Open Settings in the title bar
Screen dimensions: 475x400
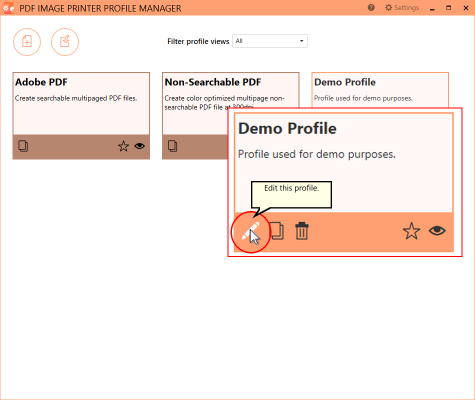coord(402,8)
